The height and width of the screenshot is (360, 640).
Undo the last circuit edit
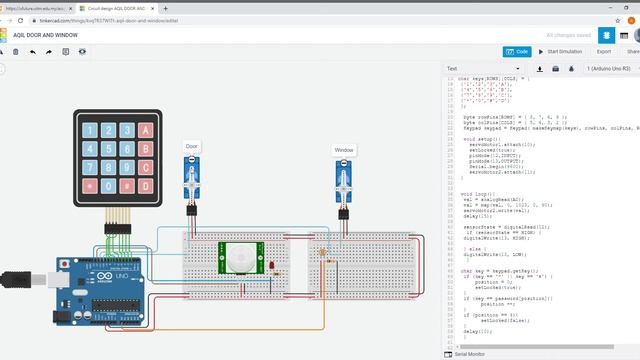(33, 52)
